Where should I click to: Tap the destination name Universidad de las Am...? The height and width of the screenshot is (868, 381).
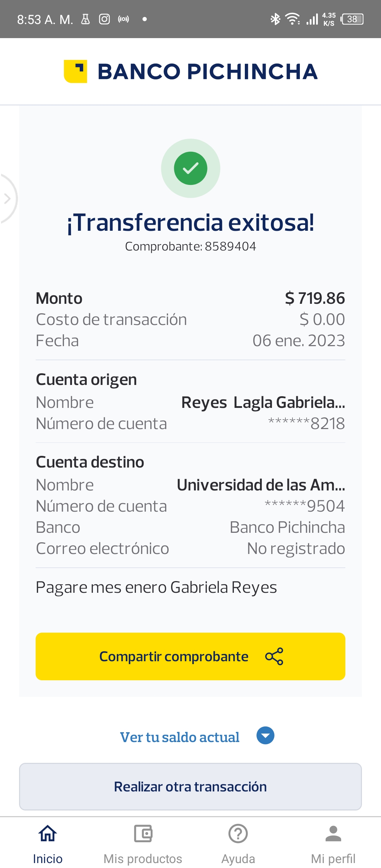261,485
